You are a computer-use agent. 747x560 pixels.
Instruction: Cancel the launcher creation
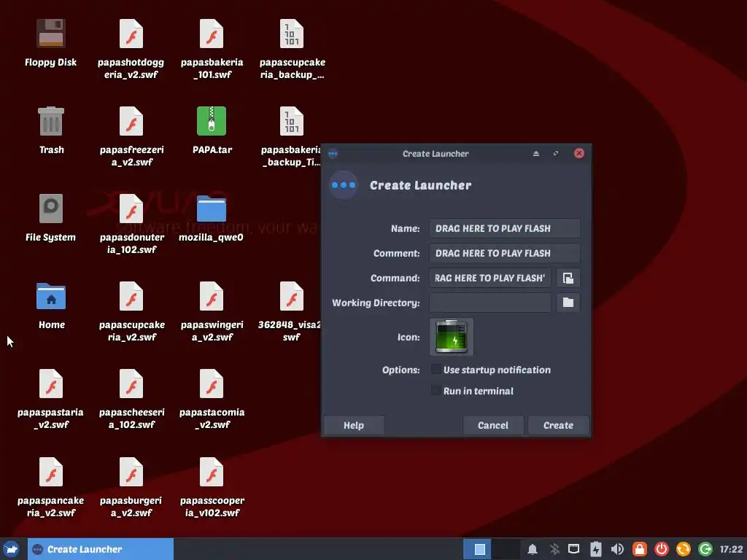click(x=493, y=425)
